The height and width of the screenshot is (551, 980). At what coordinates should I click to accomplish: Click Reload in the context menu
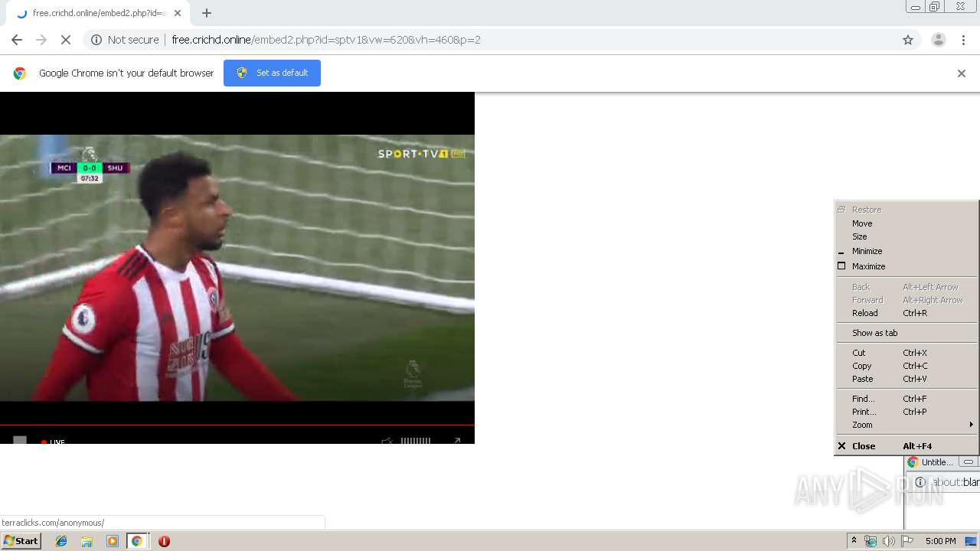pyautogui.click(x=906, y=313)
